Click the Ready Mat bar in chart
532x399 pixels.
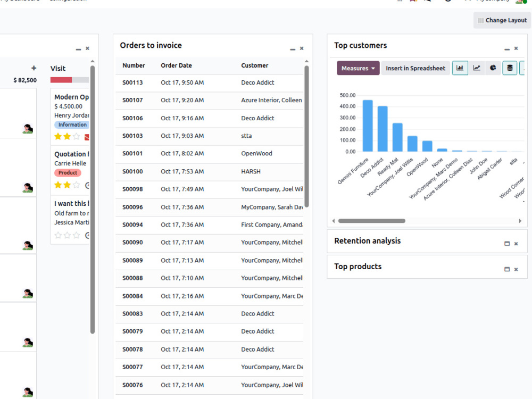pos(397,137)
